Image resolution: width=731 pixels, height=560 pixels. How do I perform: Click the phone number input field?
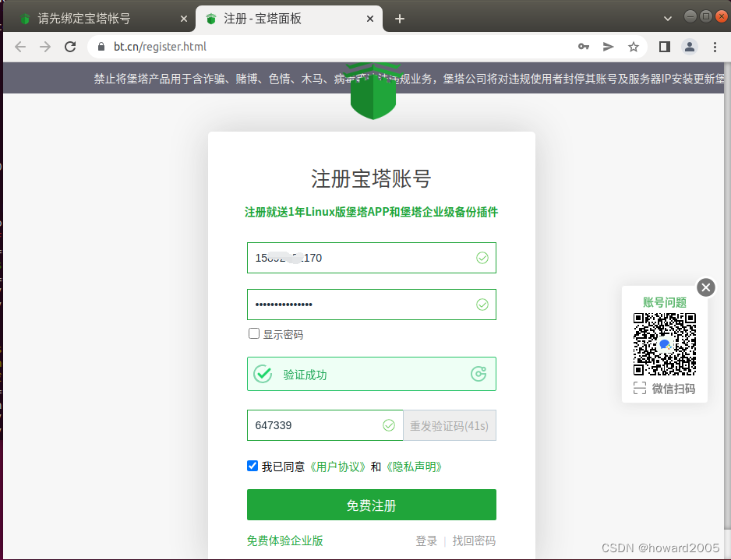click(372, 258)
